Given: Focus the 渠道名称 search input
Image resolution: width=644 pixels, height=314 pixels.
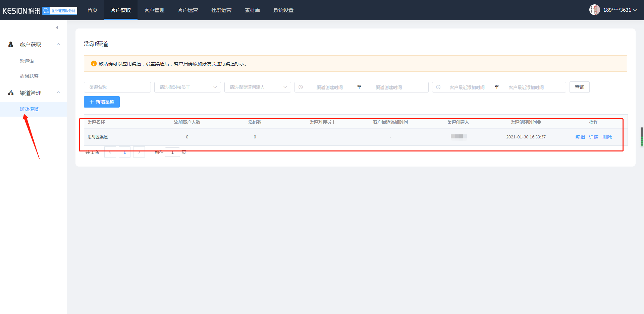Looking at the screenshot, I should (117, 87).
